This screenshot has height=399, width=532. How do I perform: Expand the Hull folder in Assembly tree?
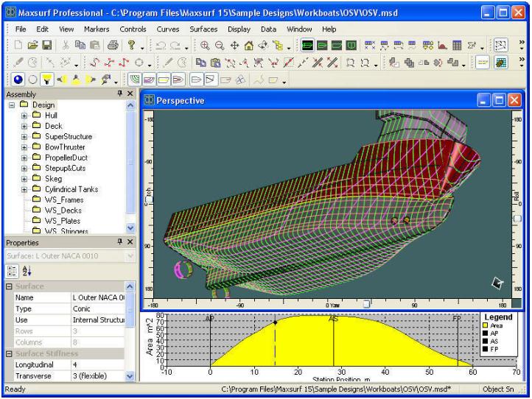[x=24, y=116]
